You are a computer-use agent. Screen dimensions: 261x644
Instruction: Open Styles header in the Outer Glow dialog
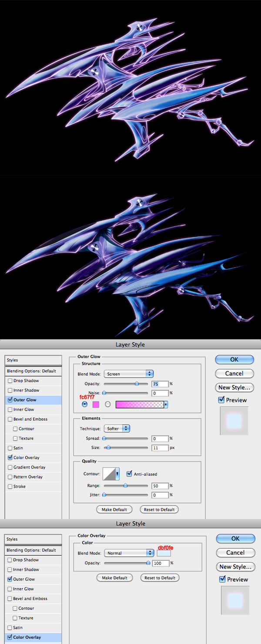click(x=34, y=361)
